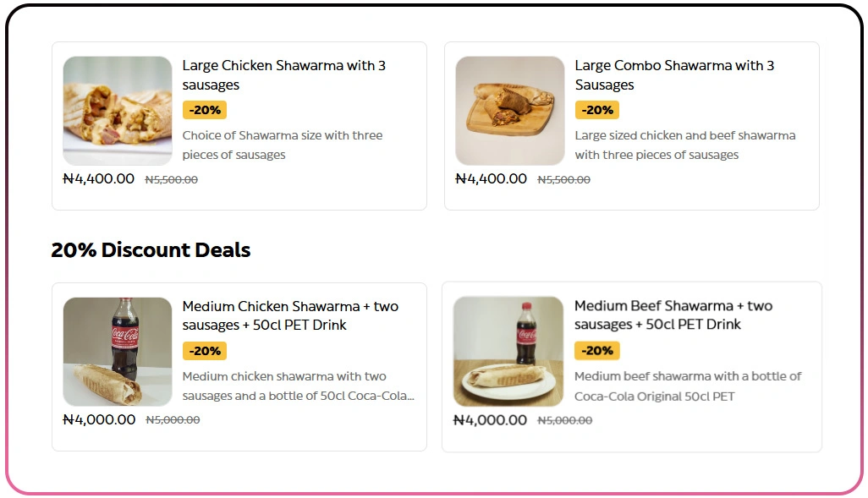
Task: Click -20% badge on Large Combo Shawarma
Action: pos(597,110)
